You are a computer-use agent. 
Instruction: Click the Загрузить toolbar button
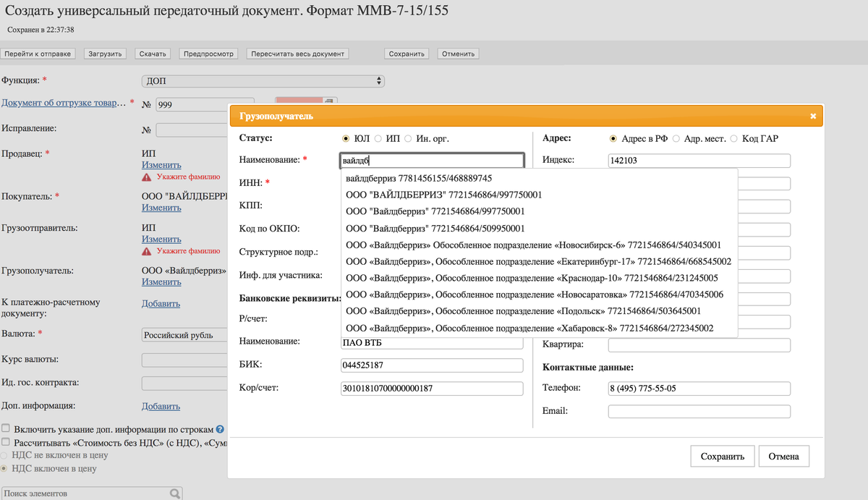pyautogui.click(x=106, y=54)
